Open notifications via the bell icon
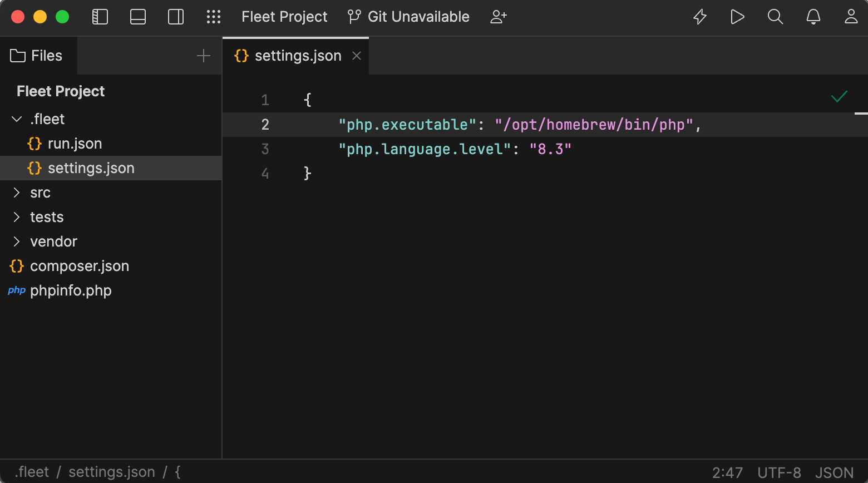Image resolution: width=868 pixels, height=483 pixels. pyautogui.click(x=813, y=17)
